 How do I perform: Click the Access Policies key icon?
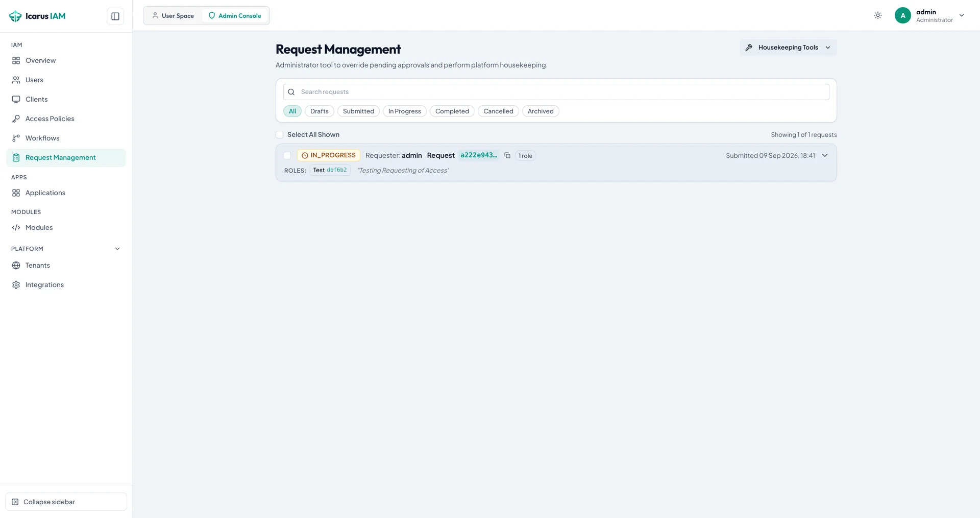pos(16,119)
